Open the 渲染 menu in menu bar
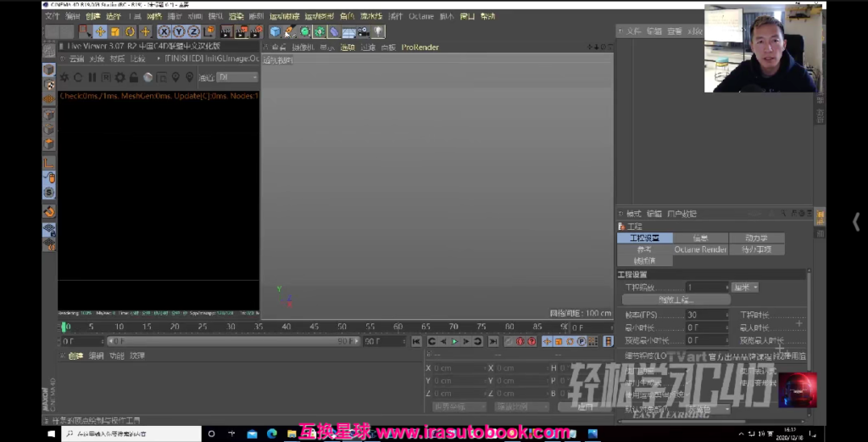The height and width of the screenshot is (442, 868). point(236,16)
